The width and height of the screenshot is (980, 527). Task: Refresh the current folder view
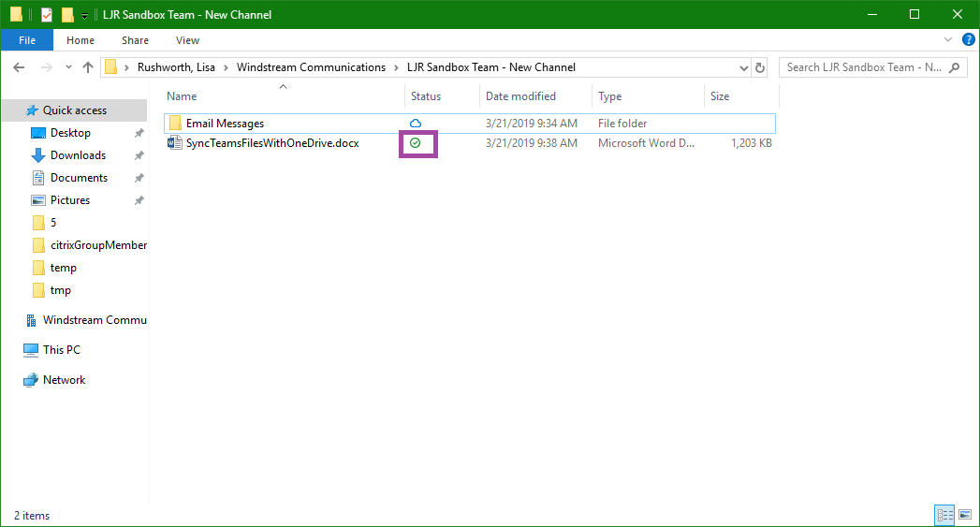pos(760,67)
